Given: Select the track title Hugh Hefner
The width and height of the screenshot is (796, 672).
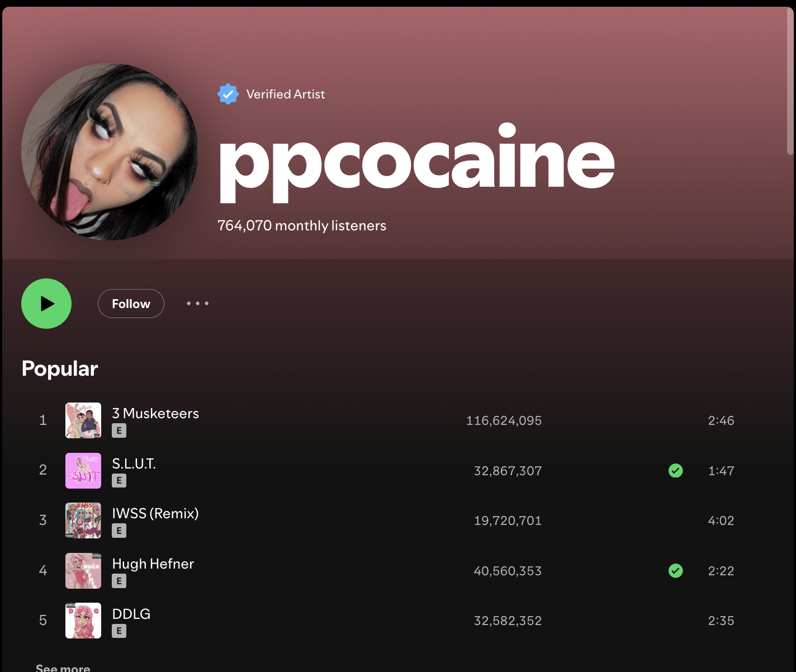Looking at the screenshot, I should tap(153, 564).
